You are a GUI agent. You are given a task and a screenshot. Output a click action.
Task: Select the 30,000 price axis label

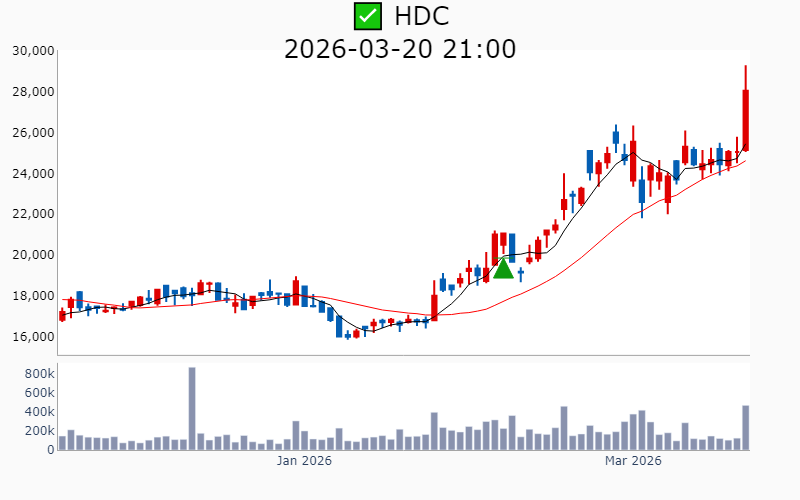[x=32, y=51]
